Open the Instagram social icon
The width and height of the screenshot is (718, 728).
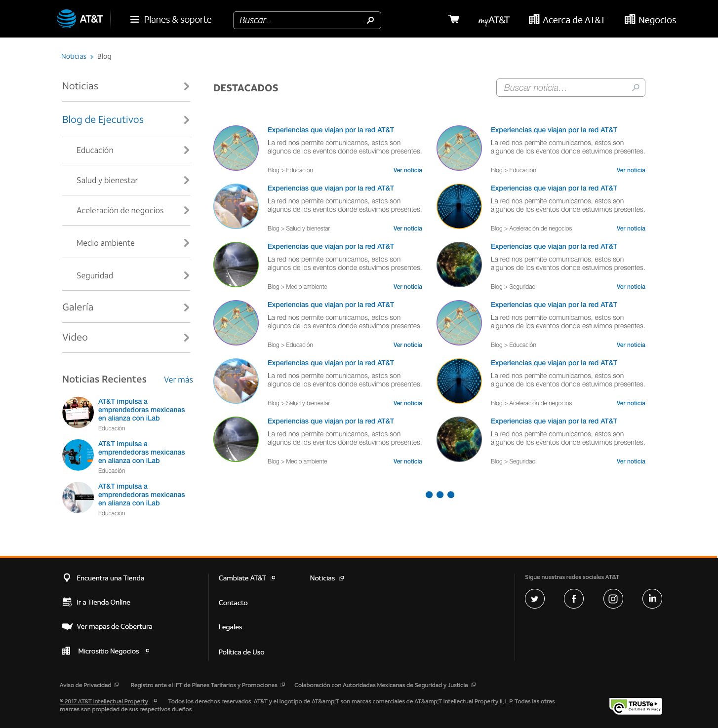[x=613, y=599]
